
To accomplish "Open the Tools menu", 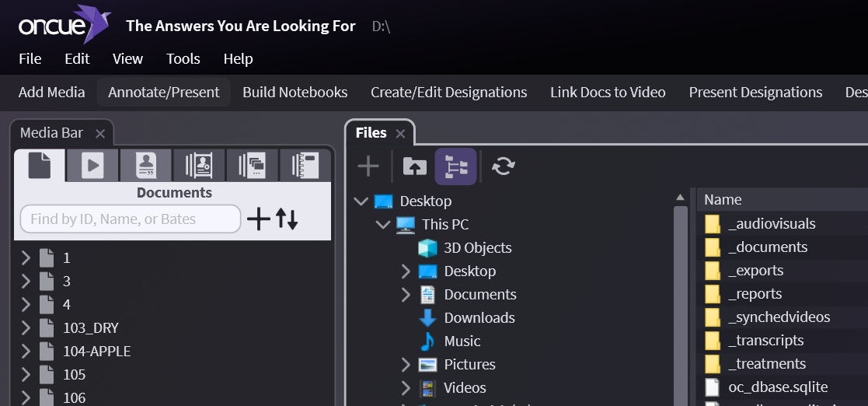I will point(183,59).
